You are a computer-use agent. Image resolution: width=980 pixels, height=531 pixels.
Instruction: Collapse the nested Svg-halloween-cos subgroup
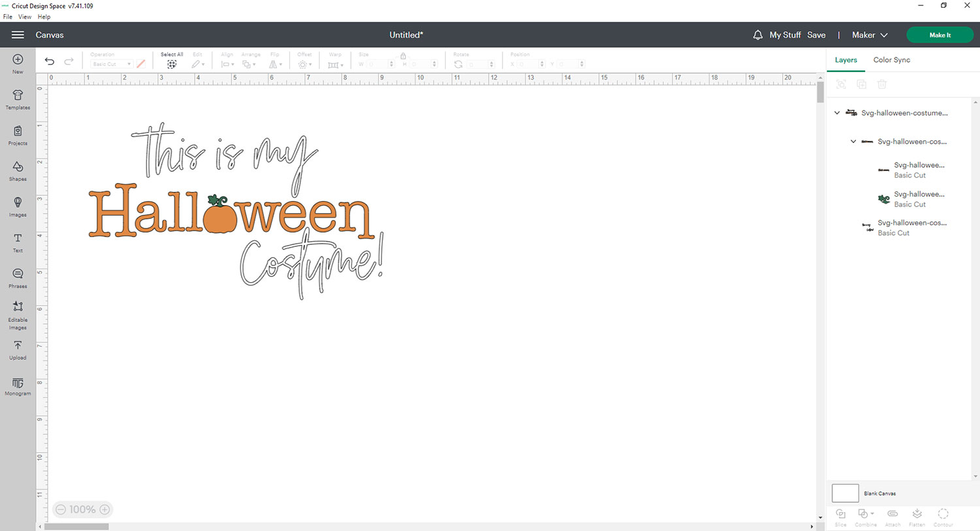tap(853, 142)
